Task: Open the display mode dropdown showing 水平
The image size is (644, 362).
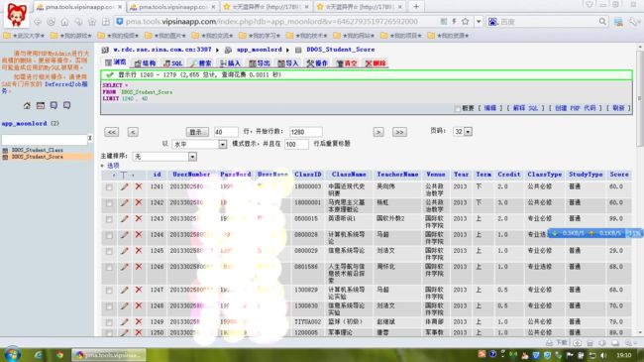Action: tap(199, 145)
